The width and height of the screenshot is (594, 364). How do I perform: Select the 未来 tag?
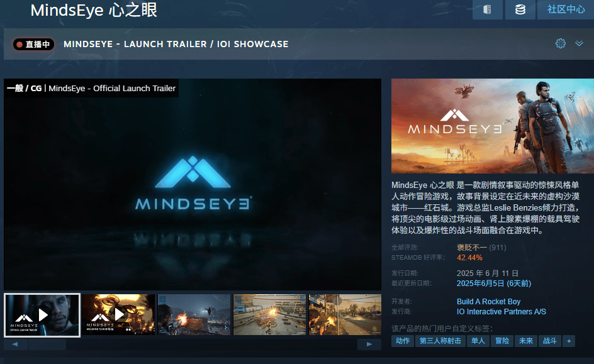[526, 341]
